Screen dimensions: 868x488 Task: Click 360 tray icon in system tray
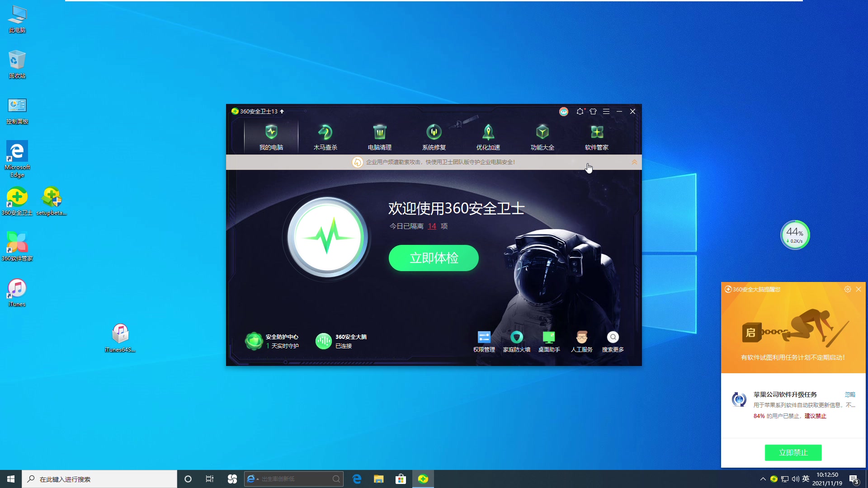[x=774, y=479]
